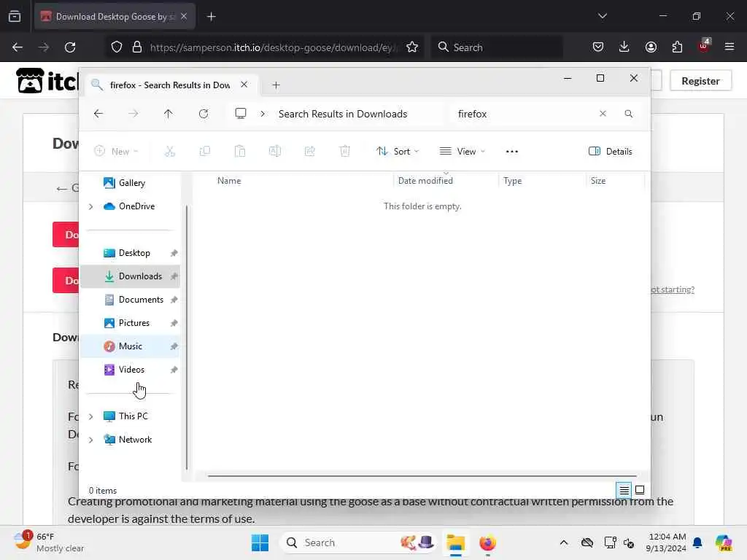This screenshot has width=747, height=560.
Task: Click the Register button on itch.io page
Action: coord(700,81)
